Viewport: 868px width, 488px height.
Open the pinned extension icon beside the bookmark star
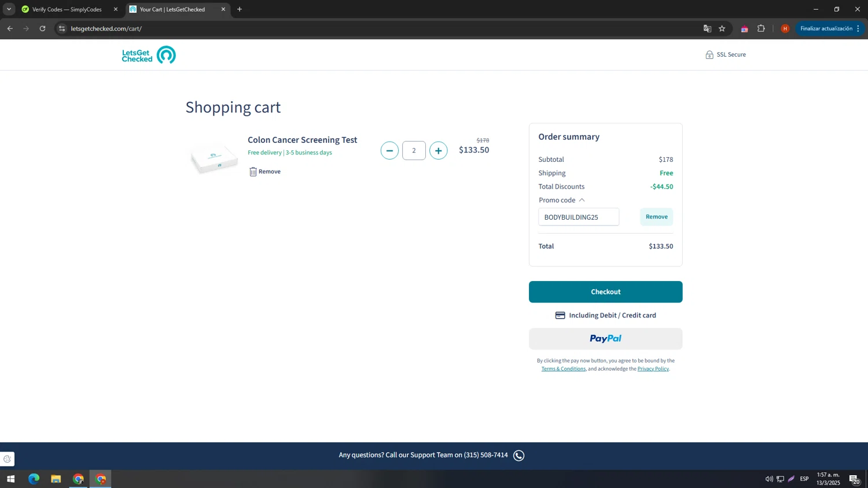point(745,28)
